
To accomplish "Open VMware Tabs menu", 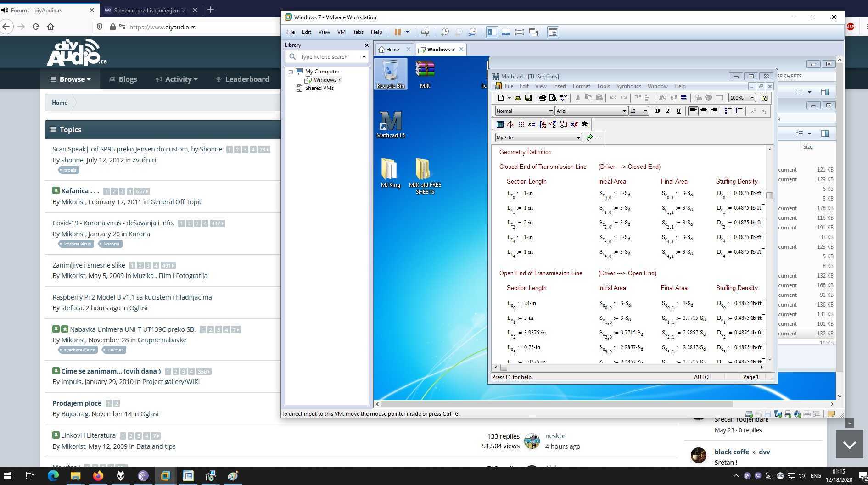I will [x=358, y=32].
